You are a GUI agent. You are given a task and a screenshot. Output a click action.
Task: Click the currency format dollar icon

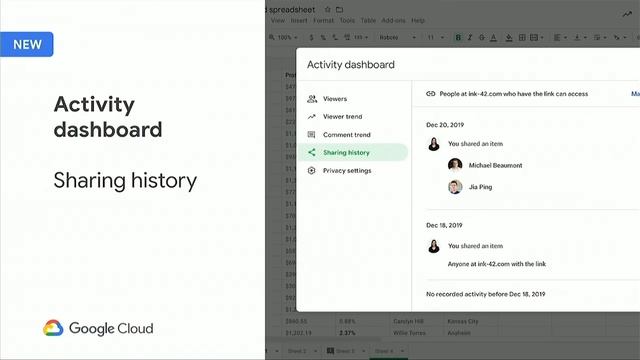point(311,38)
